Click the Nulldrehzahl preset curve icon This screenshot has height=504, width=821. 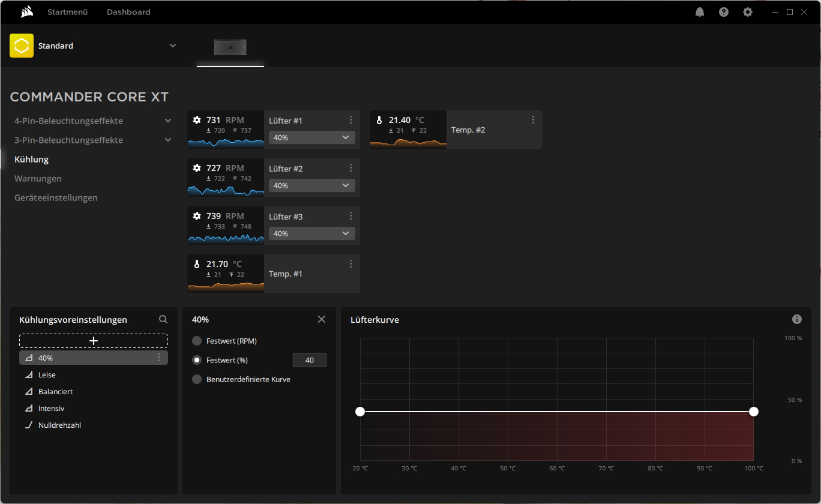(29, 425)
